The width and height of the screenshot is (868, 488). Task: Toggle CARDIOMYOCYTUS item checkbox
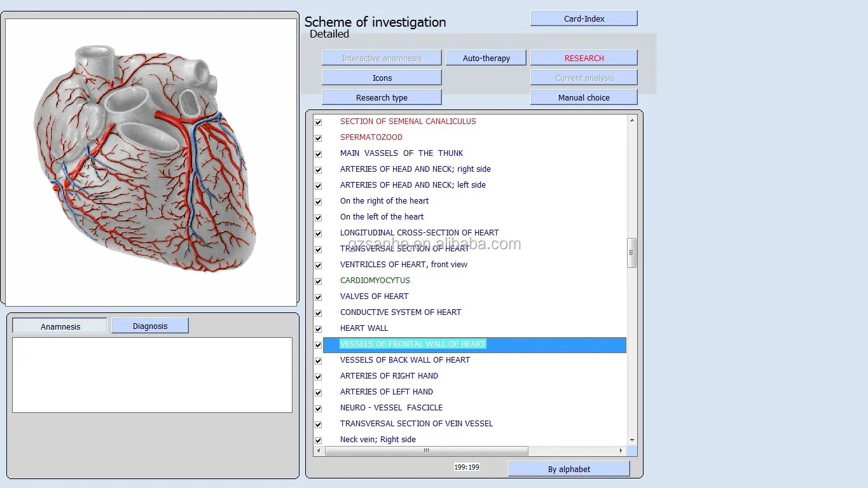point(319,281)
